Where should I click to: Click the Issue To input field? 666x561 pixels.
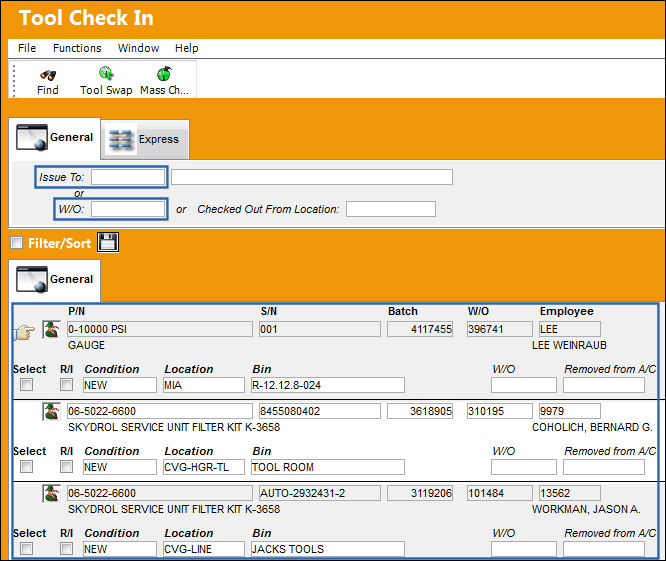[128, 177]
